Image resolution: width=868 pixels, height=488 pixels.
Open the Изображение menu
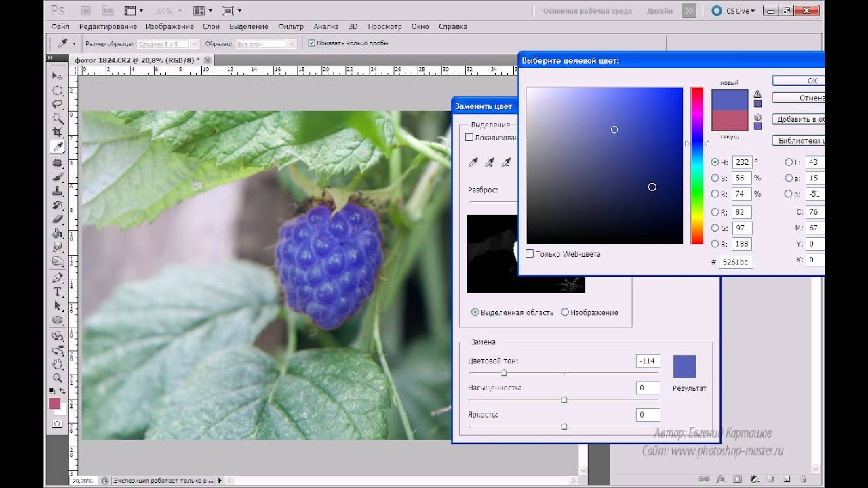tap(170, 26)
